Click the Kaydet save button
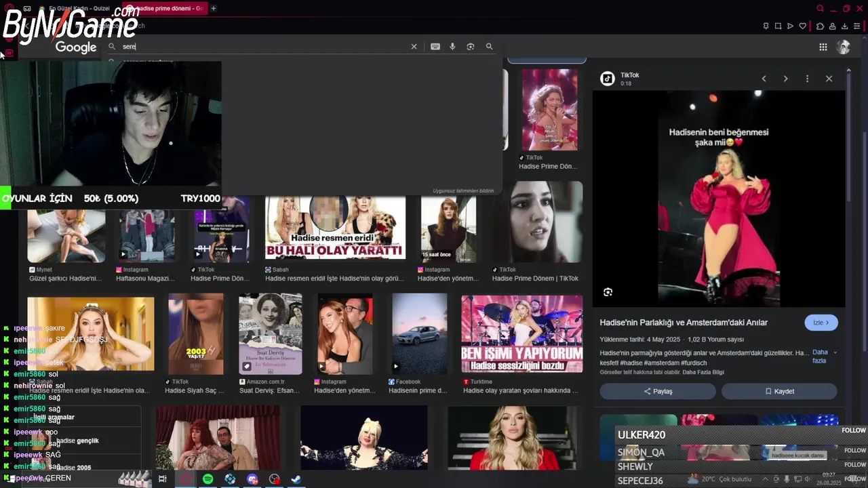 [x=779, y=391]
